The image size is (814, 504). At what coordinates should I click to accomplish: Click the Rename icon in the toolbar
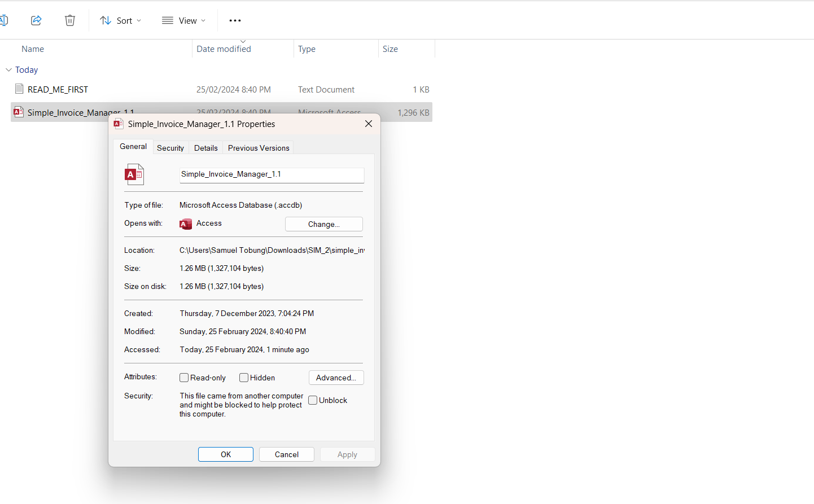pyautogui.click(x=3, y=20)
